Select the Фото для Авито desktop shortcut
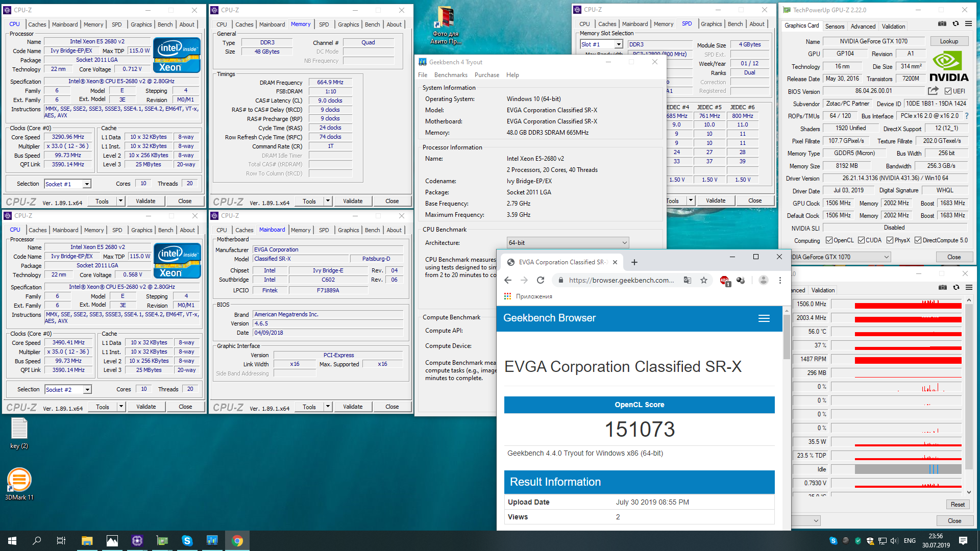The height and width of the screenshot is (551, 980). (445, 26)
